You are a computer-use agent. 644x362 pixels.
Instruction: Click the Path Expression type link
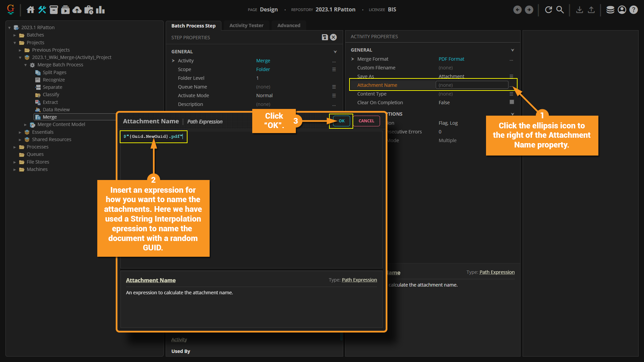coord(359,280)
